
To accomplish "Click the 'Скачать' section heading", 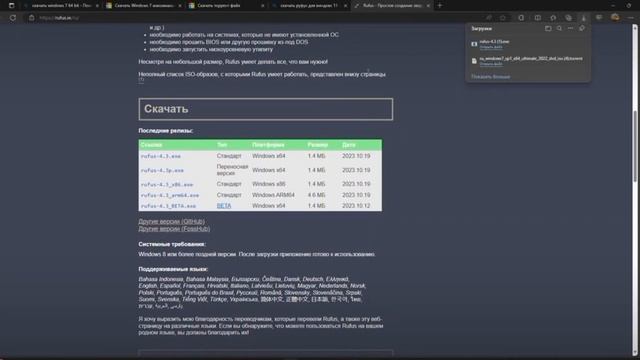I will [x=266, y=109].
